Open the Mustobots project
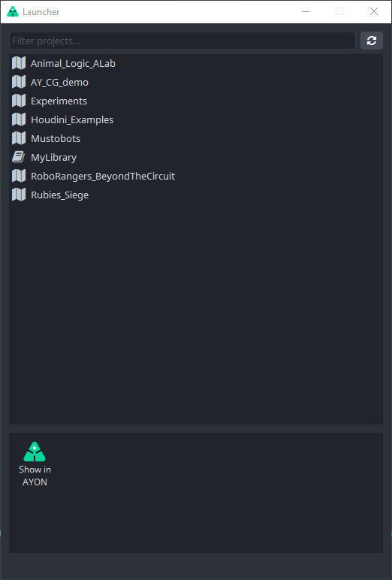The image size is (392, 580). 196,139
